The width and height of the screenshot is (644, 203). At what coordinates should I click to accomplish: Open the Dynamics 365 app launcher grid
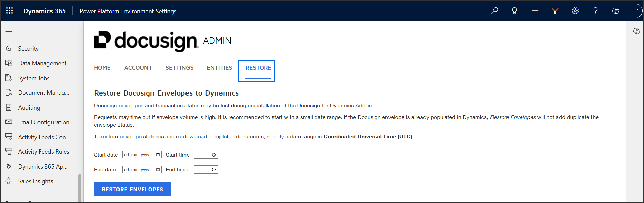(x=10, y=11)
